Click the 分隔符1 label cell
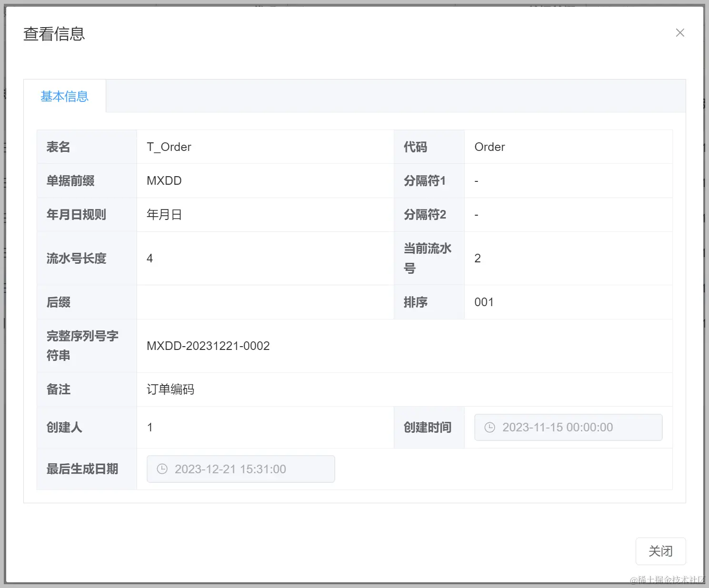This screenshot has height=588, width=709. (x=429, y=181)
